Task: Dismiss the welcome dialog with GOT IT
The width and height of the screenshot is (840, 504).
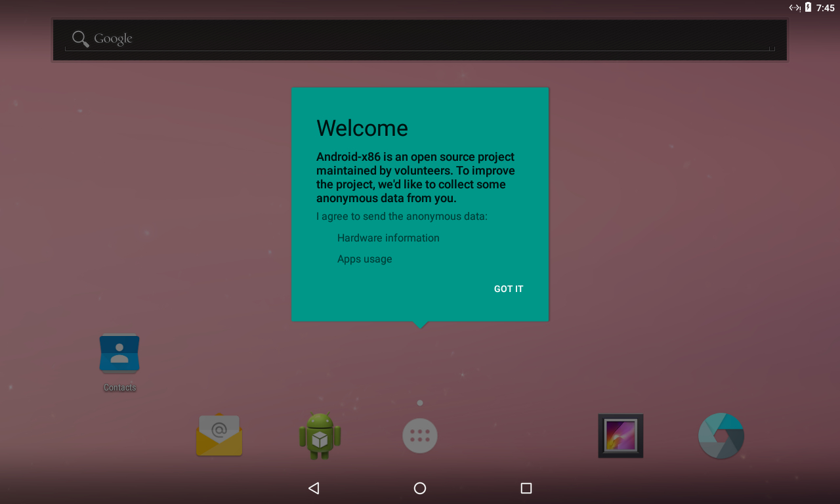Action: (509, 289)
